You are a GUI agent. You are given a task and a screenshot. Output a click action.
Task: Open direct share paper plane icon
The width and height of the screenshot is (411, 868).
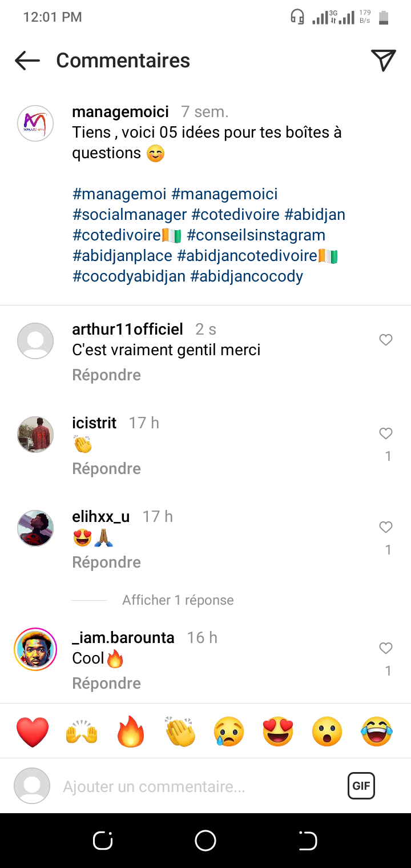pos(383,61)
